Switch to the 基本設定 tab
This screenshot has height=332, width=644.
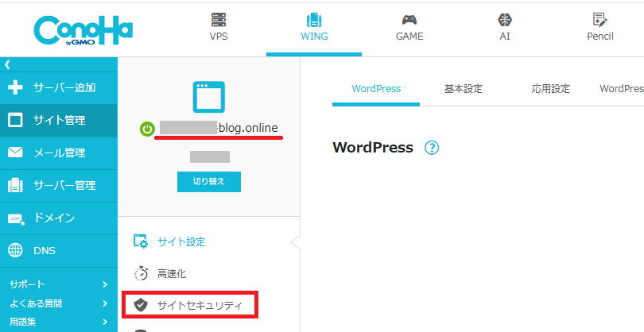coord(464,89)
